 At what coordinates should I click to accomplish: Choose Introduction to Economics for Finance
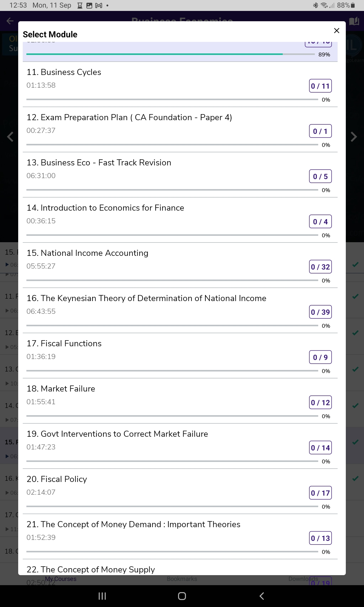(x=180, y=220)
